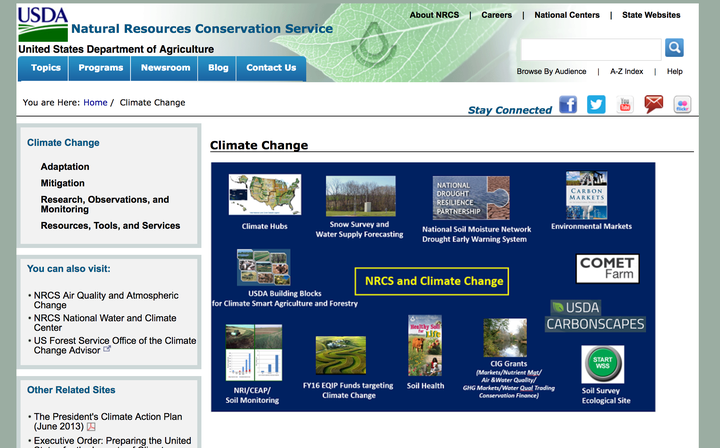720x448 pixels.
Task: Open the Facebook icon under Stay Connected
Action: 568,105
